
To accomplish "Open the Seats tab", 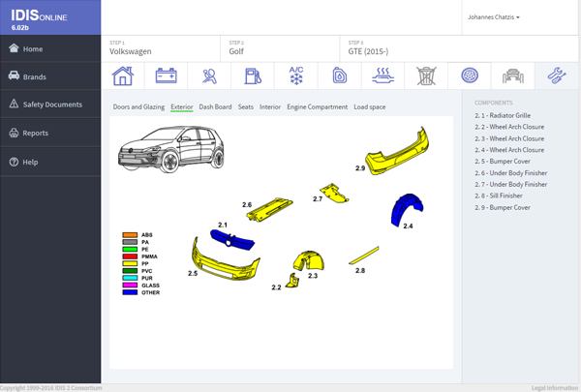I will click(x=245, y=106).
